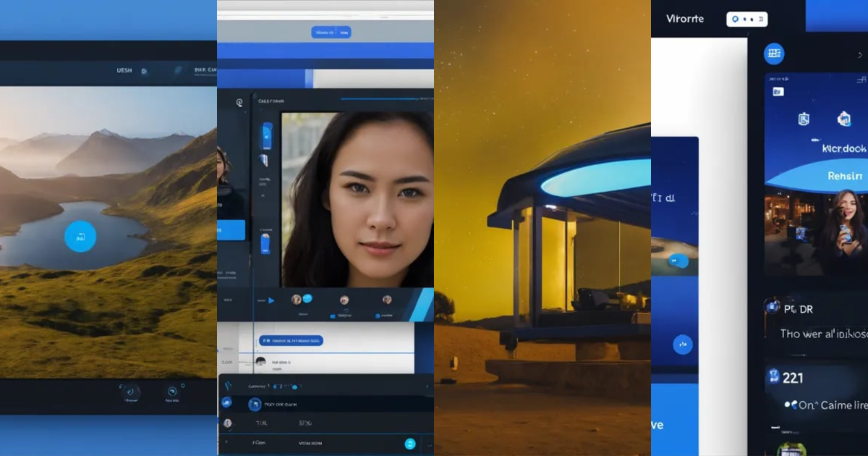Expand the dropdown beside TUR in the lower panel
Viewport: 868px width, 456px height.
coord(305,423)
